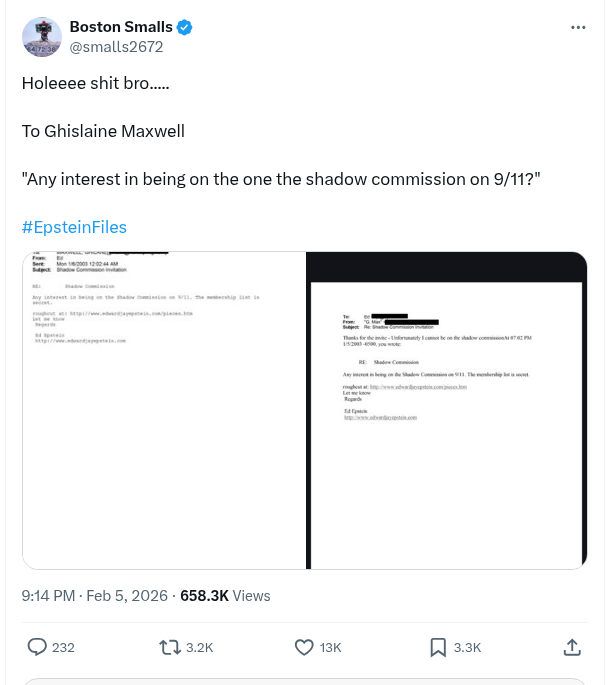The width and height of the screenshot is (608, 685).
Task: Bookmark this post
Action: (x=438, y=647)
